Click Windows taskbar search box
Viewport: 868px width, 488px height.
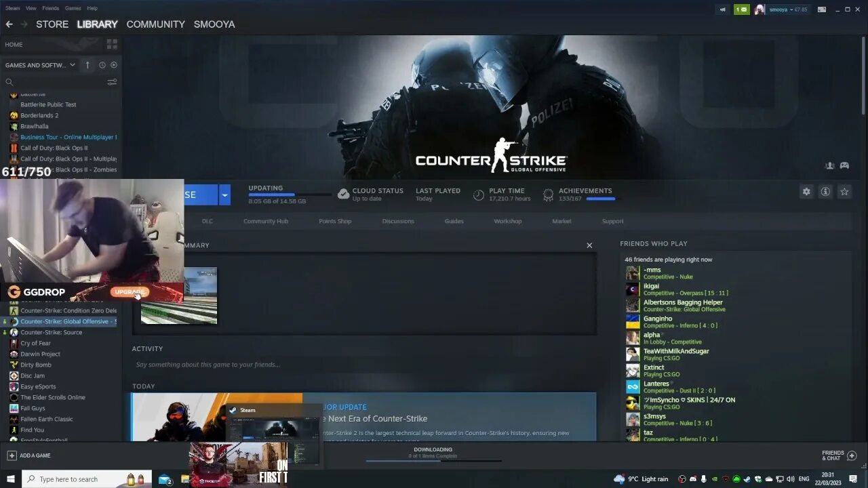[87, 479]
